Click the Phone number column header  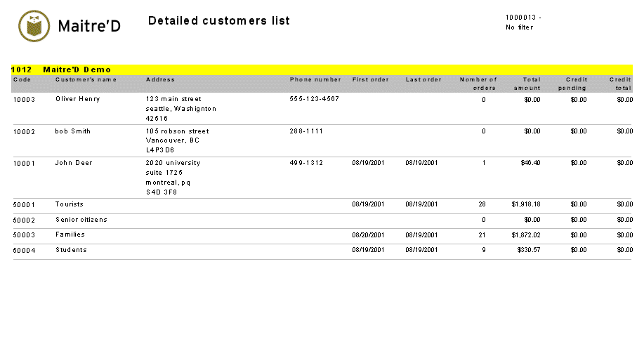coord(315,79)
